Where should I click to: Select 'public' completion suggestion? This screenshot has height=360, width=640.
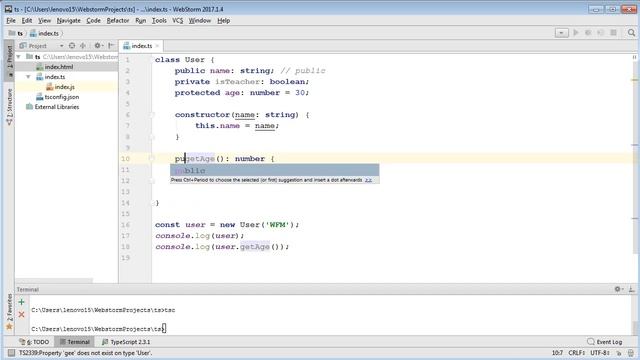[x=274, y=170]
